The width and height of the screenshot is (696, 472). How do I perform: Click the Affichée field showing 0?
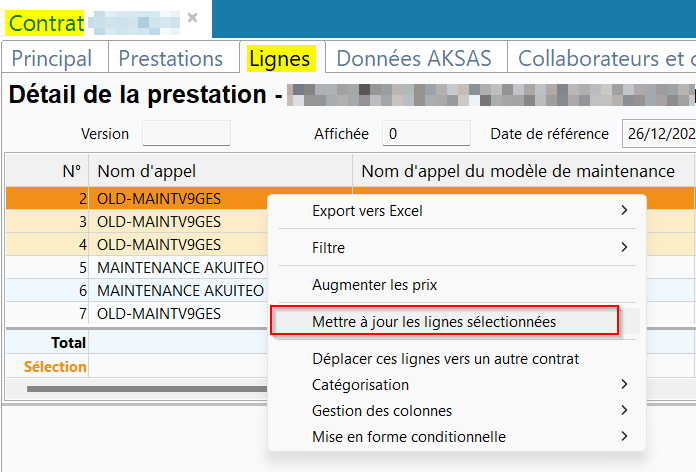coord(426,133)
